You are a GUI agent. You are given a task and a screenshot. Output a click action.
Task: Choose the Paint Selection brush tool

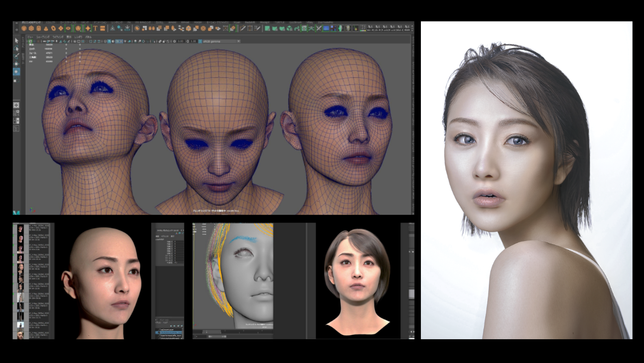click(x=16, y=56)
